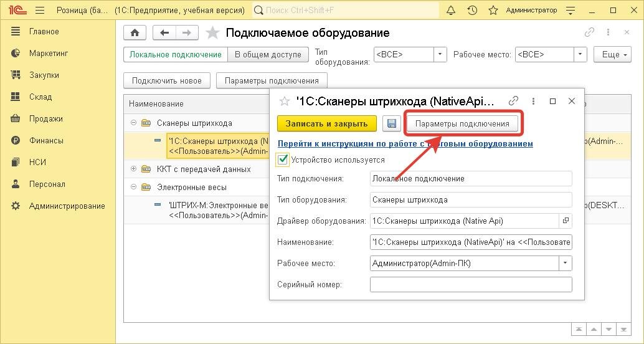
Task: Close the scanner dialog
Action: tap(572, 101)
